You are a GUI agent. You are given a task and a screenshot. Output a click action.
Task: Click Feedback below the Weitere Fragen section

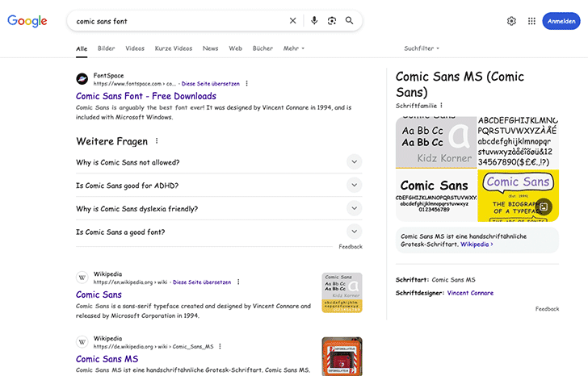coord(351,246)
